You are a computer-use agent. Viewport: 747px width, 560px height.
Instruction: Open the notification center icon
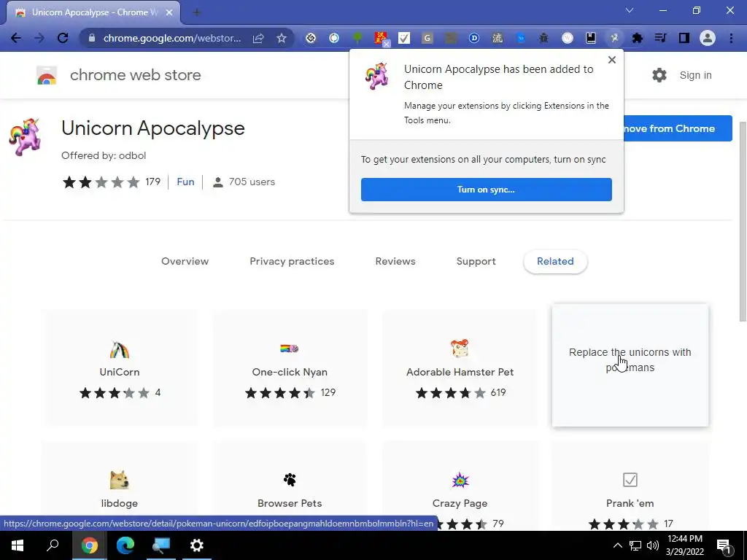(x=724, y=545)
